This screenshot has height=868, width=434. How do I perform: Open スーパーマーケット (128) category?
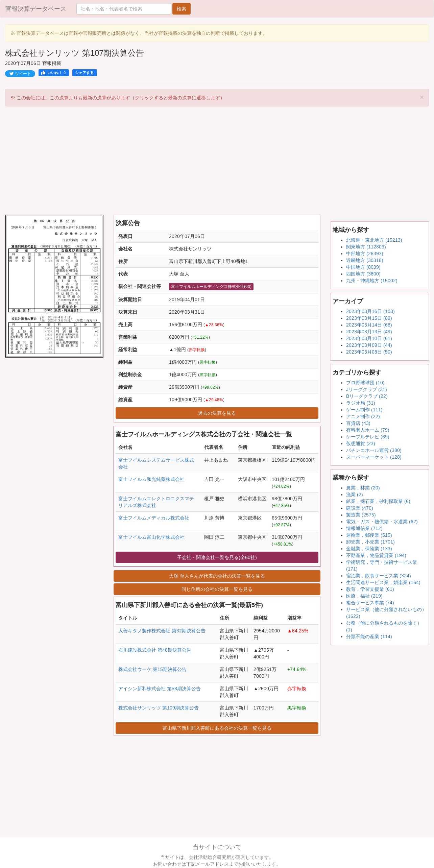click(x=373, y=457)
